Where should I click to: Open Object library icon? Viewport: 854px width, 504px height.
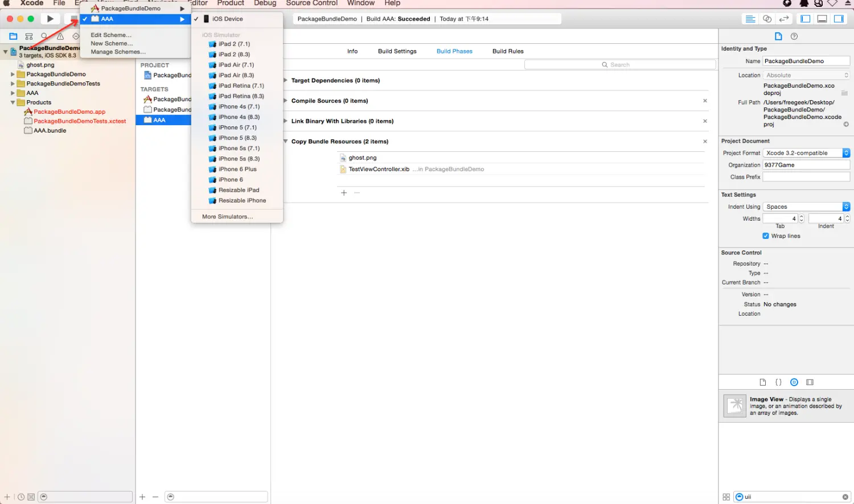pos(794,382)
